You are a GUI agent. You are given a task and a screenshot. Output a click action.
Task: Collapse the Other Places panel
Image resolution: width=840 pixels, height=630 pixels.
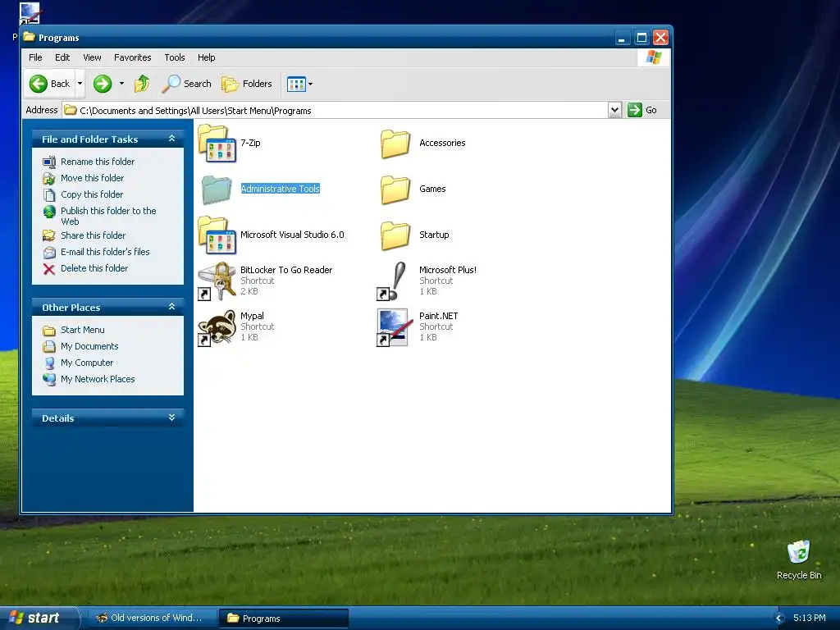[x=171, y=307]
